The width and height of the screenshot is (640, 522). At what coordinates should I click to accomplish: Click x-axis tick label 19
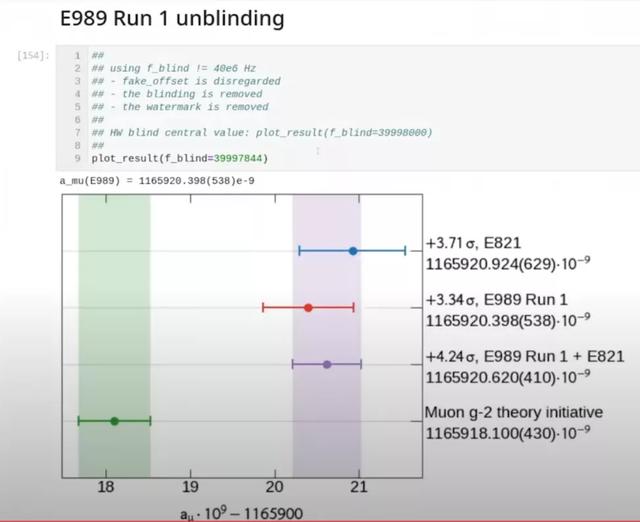click(x=191, y=487)
